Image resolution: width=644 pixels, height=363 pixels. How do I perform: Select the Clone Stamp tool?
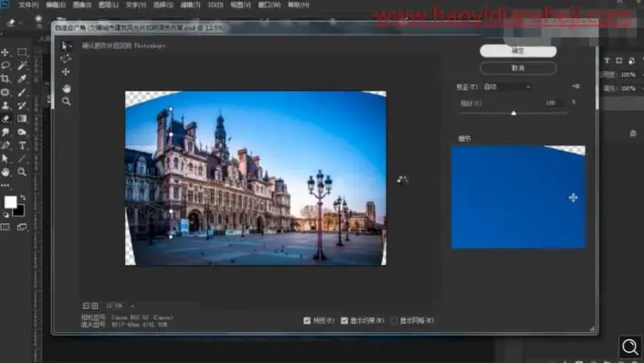[x=5, y=106]
